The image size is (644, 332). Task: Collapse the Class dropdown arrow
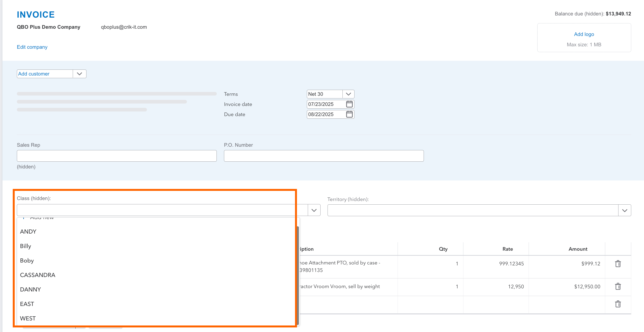click(x=314, y=210)
